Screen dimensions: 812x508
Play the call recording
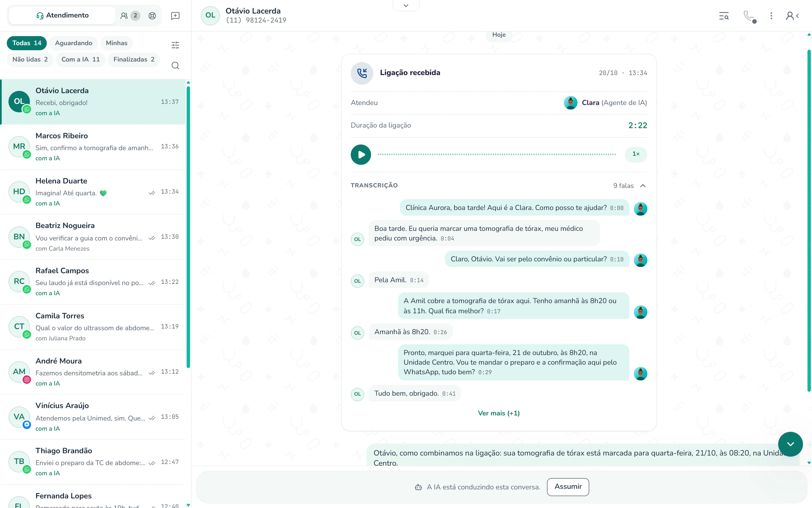pyautogui.click(x=361, y=155)
